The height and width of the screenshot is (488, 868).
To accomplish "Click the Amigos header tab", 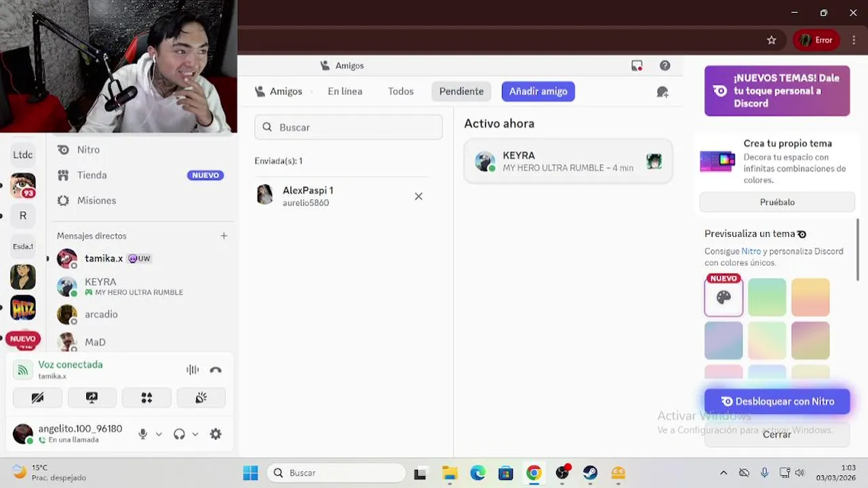I will click(x=279, y=91).
